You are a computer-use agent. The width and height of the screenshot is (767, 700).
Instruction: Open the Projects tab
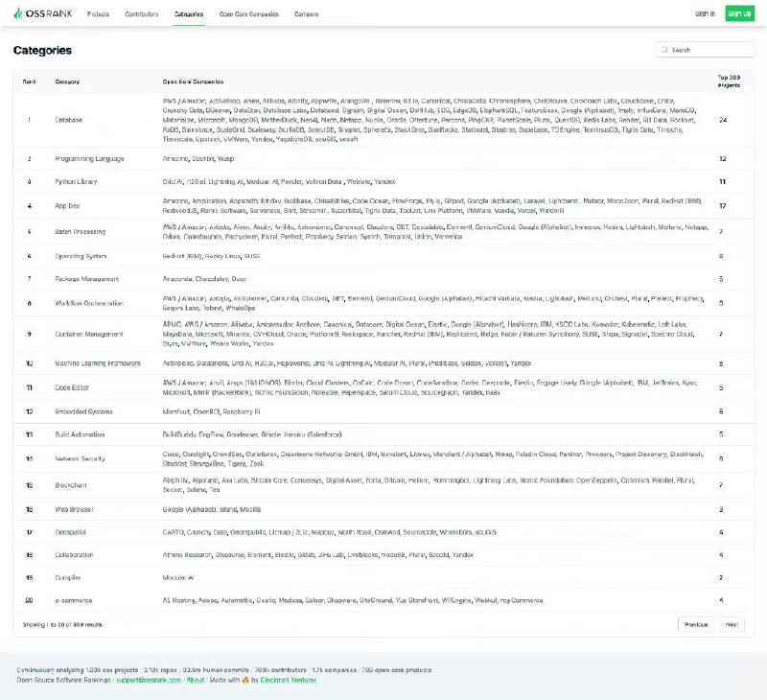pos(98,14)
